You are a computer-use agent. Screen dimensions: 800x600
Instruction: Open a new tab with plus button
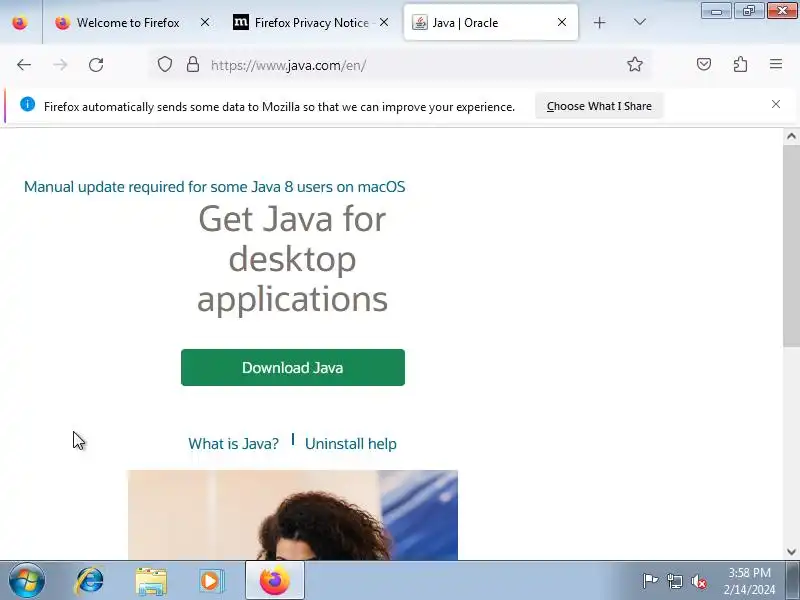click(599, 22)
